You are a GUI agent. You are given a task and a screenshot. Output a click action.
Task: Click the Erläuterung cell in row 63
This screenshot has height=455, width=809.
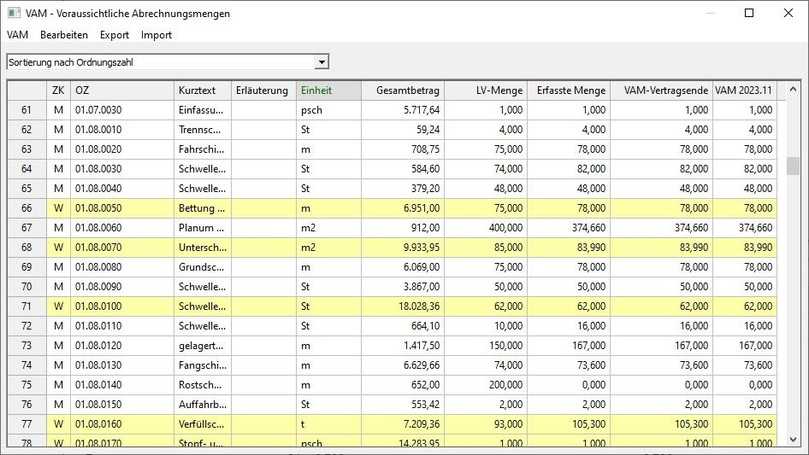tap(263, 148)
